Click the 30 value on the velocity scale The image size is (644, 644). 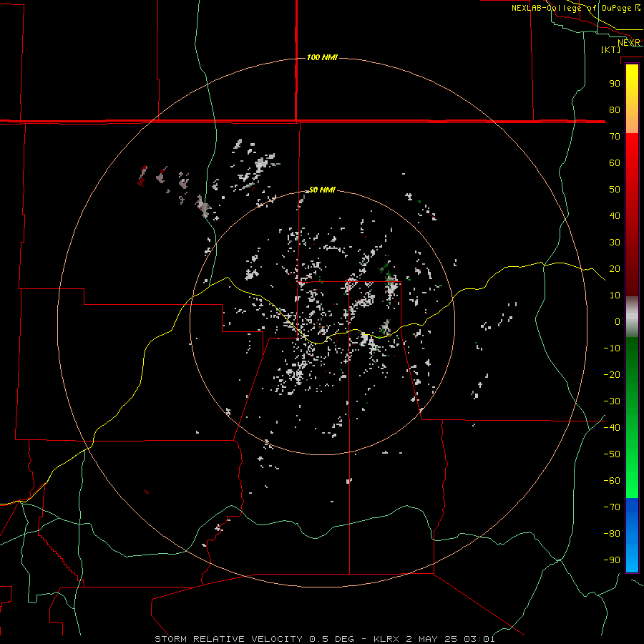point(615,243)
